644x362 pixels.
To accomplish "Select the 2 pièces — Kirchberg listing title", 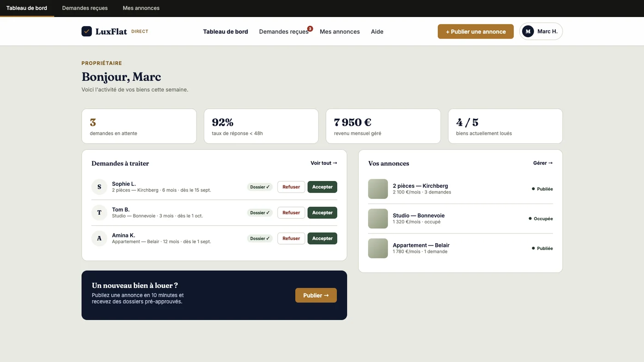I will 420,186.
